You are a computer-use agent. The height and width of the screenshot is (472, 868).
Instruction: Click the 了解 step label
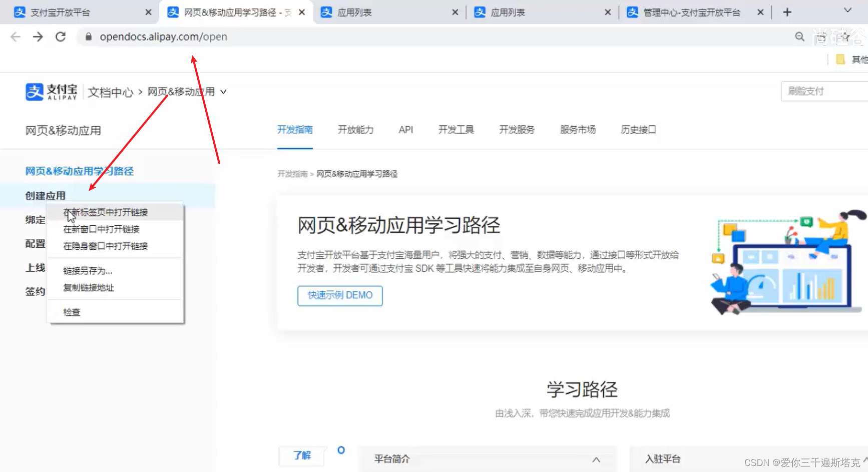(302, 455)
